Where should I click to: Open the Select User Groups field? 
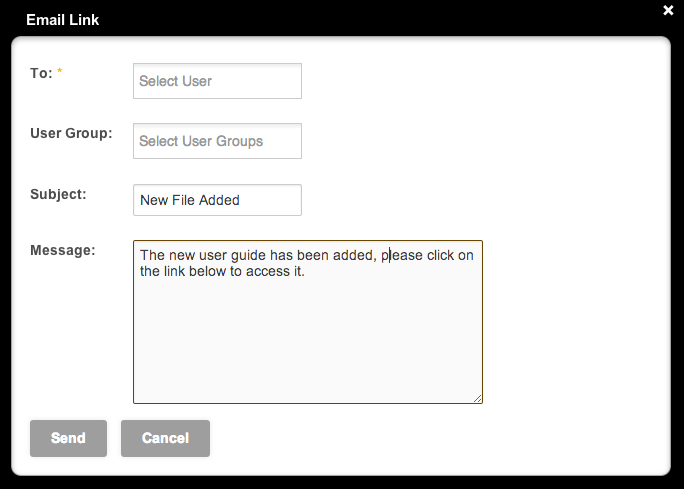point(217,141)
